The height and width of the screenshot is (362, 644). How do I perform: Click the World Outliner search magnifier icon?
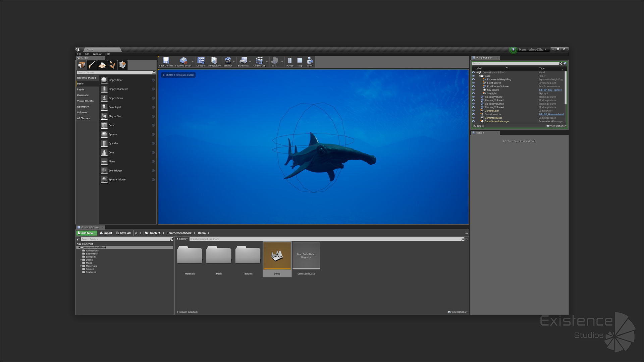pos(560,63)
